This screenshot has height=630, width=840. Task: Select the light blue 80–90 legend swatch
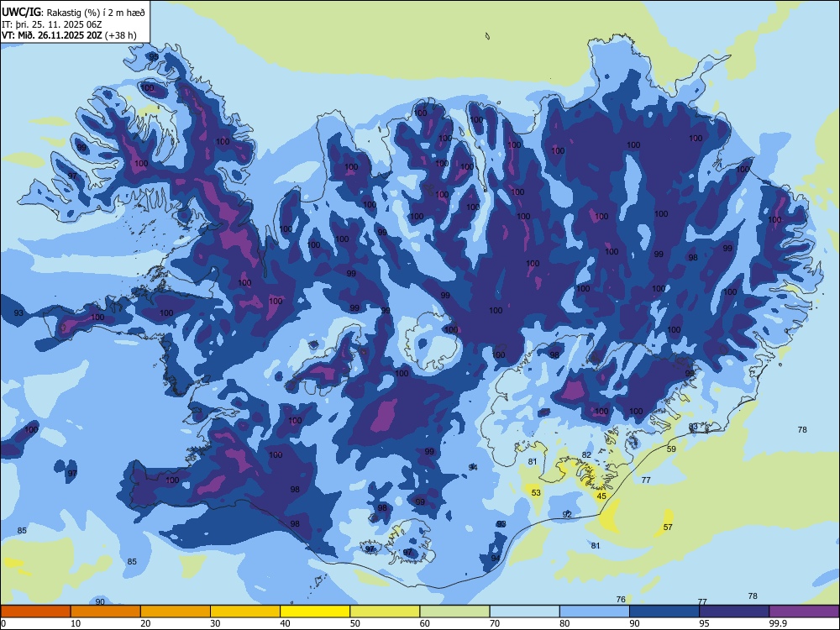click(595, 612)
